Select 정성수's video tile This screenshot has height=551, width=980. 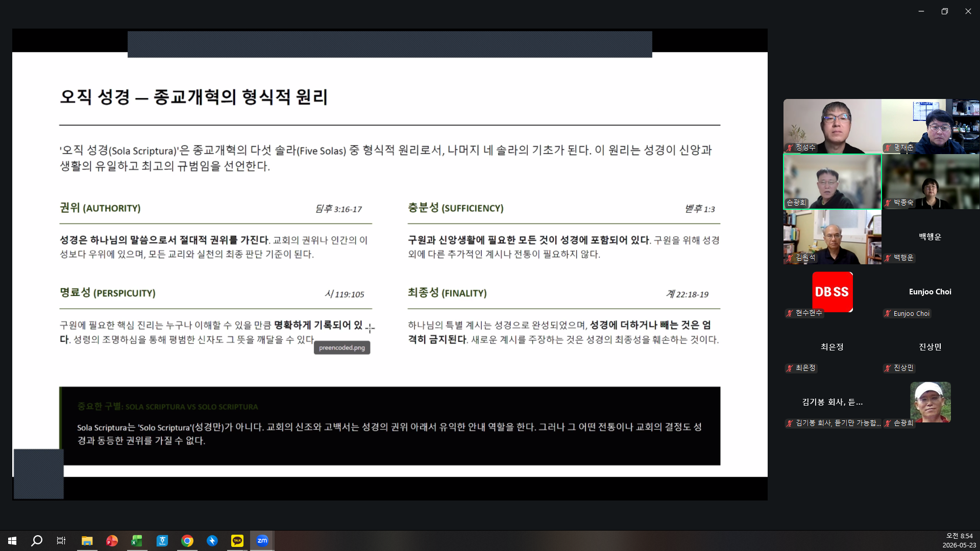(832, 126)
